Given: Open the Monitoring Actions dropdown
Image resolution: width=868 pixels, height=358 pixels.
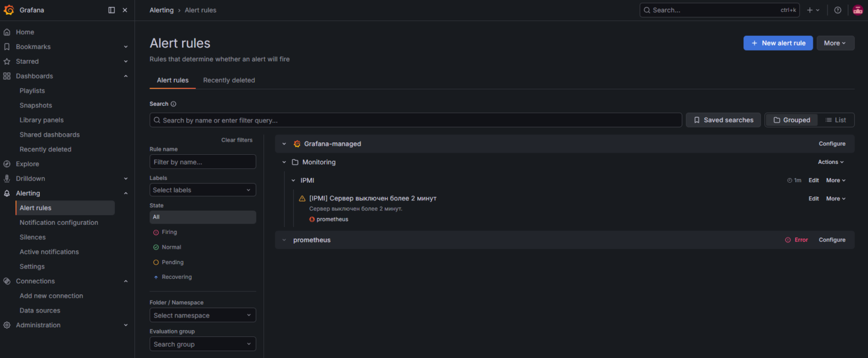Looking at the screenshot, I should [x=830, y=162].
